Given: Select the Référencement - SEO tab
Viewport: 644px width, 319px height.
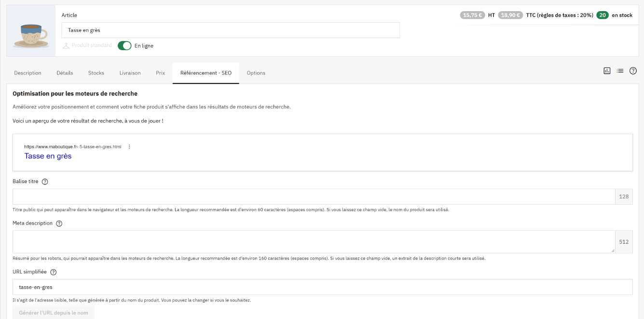Looking at the screenshot, I should (x=206, y=73).
